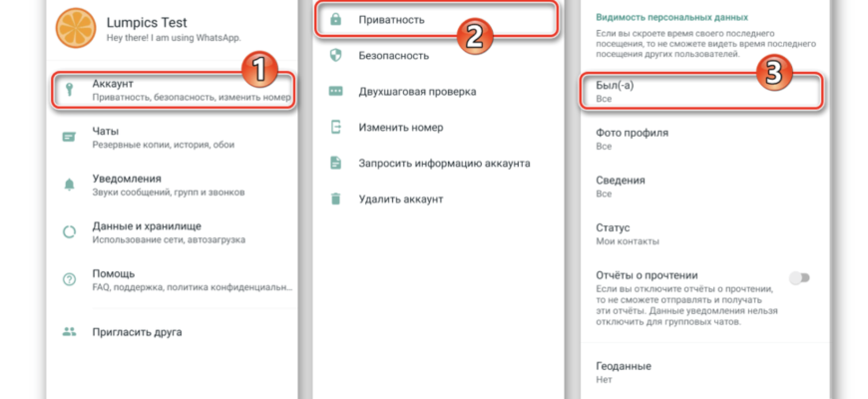Click the document icon next to Запросить информацию аккаунта
The image size is (868, 399).
(x=335, y=164)
